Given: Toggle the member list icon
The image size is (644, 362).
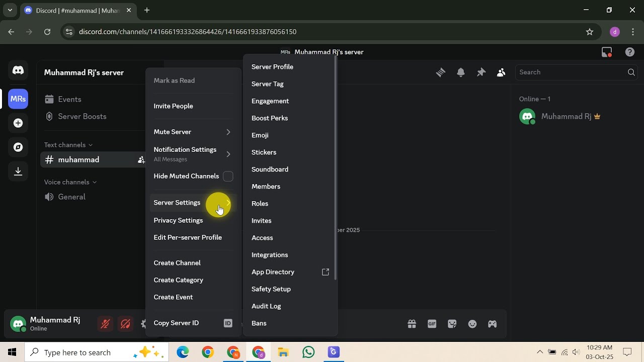Looking at the screenshot, I should [x=501, y=72].
